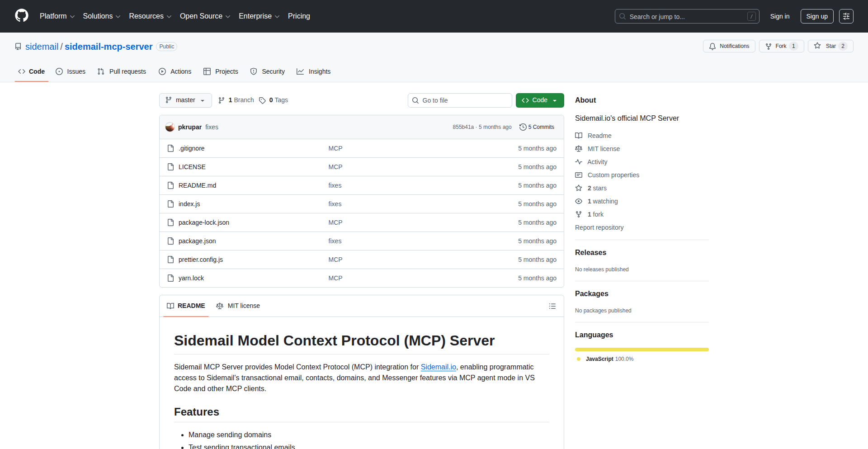Screen dimensions: 868x449
Task: Expand the green Code dropdown button
Action: 539,100
